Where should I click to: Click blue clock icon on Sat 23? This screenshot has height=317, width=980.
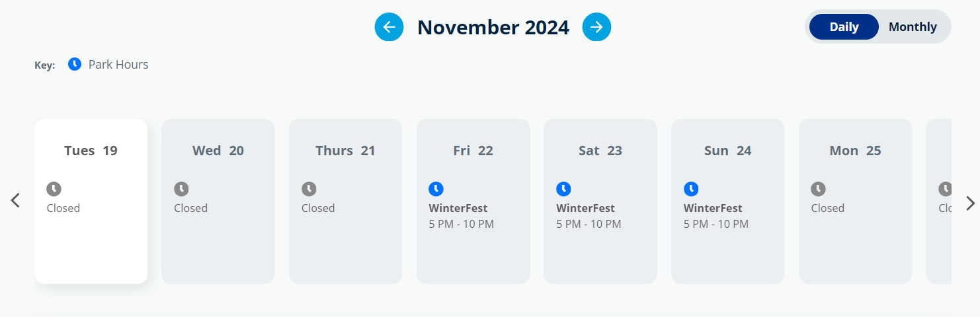click(563, 190)
